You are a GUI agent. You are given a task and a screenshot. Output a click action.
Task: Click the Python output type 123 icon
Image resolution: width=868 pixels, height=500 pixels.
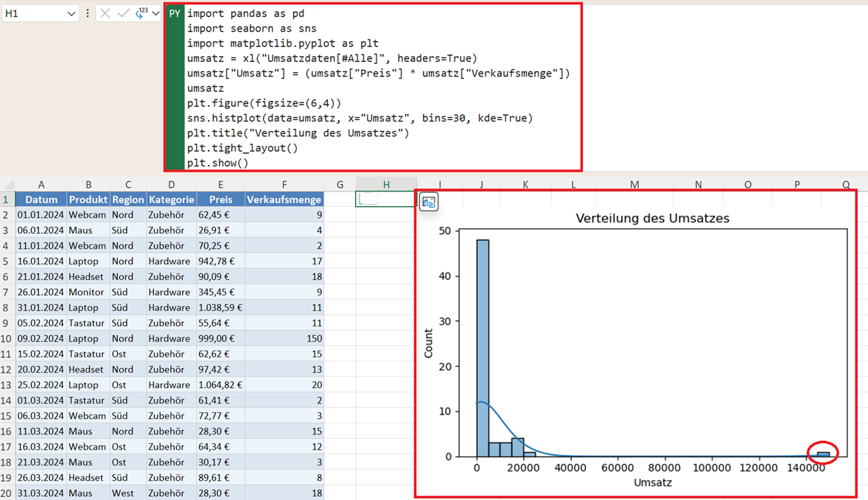(x=141, y=13)
